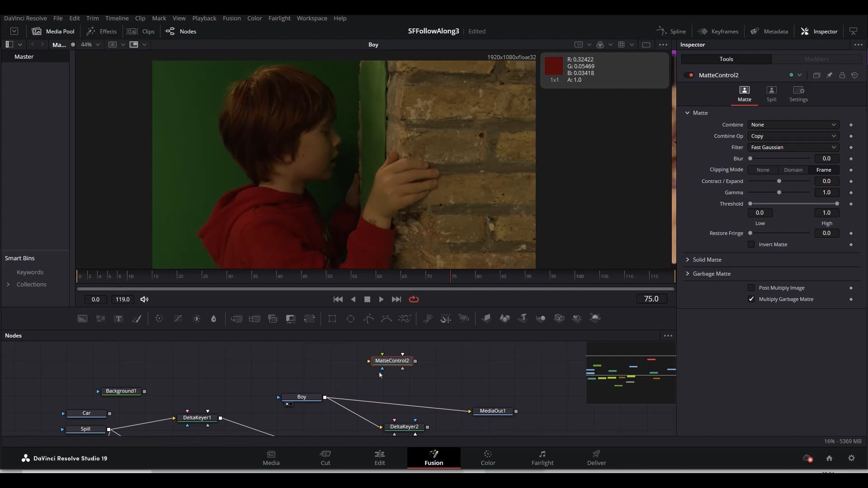Add a Renderer3D node from the toolbar
Viewport: 868px width, 488px height.
coord(595,318)
